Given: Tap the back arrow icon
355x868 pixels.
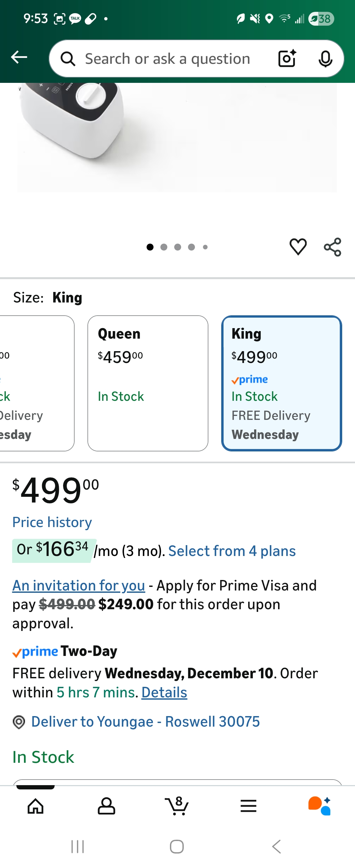Looking at the screenshot, I should 19,57.
